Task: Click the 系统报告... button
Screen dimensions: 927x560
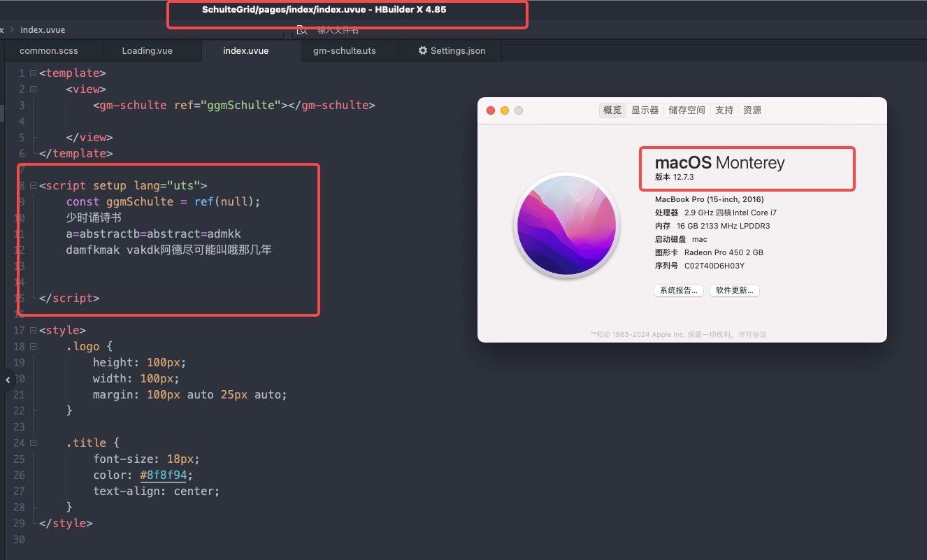Action: 678,291
